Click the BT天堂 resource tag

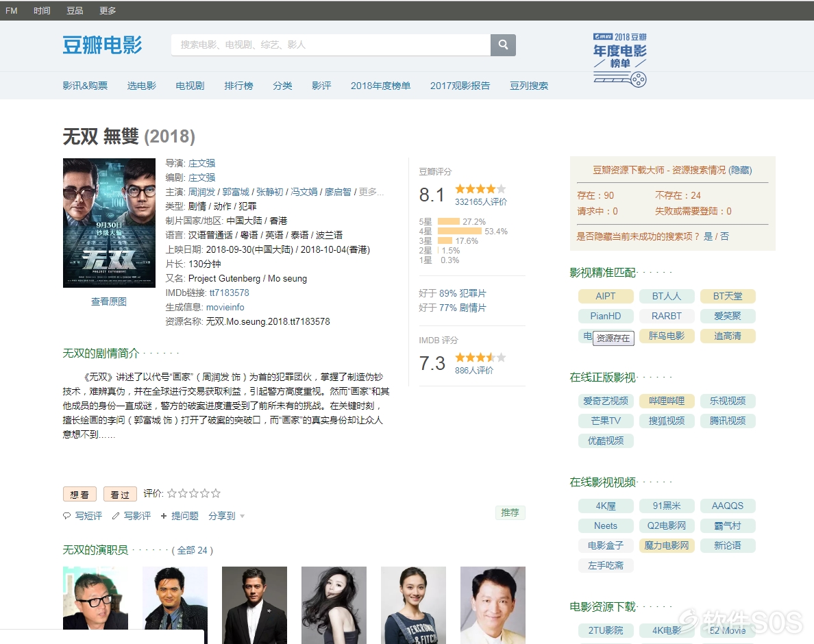click(x=728, y=297)
